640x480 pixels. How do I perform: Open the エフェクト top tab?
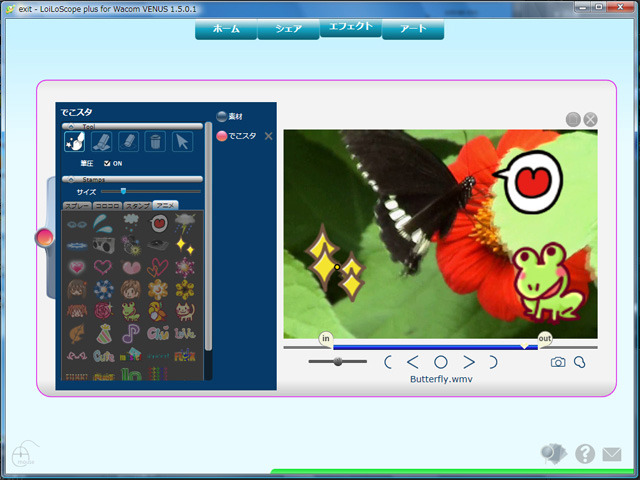pos(350,27)
